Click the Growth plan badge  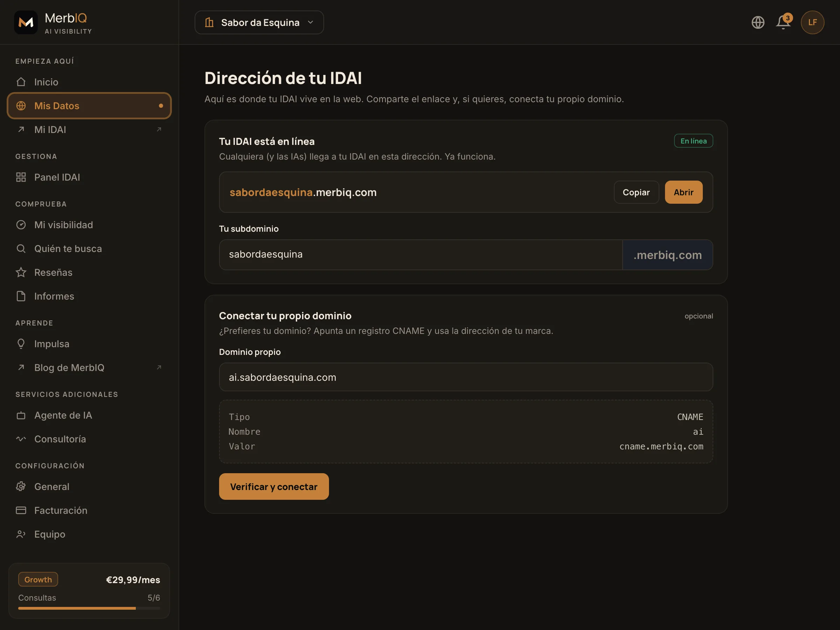coord(38,580)
